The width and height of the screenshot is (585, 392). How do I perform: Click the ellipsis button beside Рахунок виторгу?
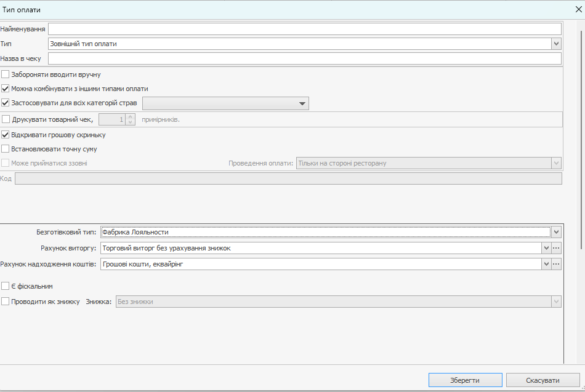[x=557, y=248]
